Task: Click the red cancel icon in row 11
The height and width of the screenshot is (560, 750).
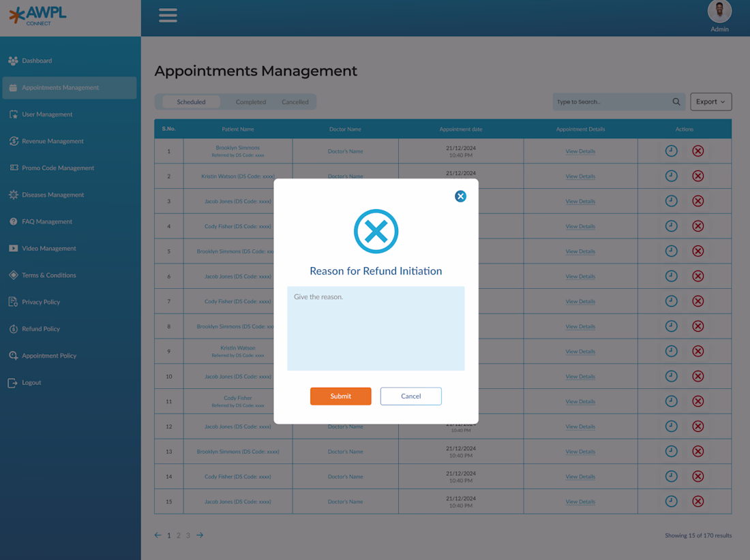Action: 698,401
